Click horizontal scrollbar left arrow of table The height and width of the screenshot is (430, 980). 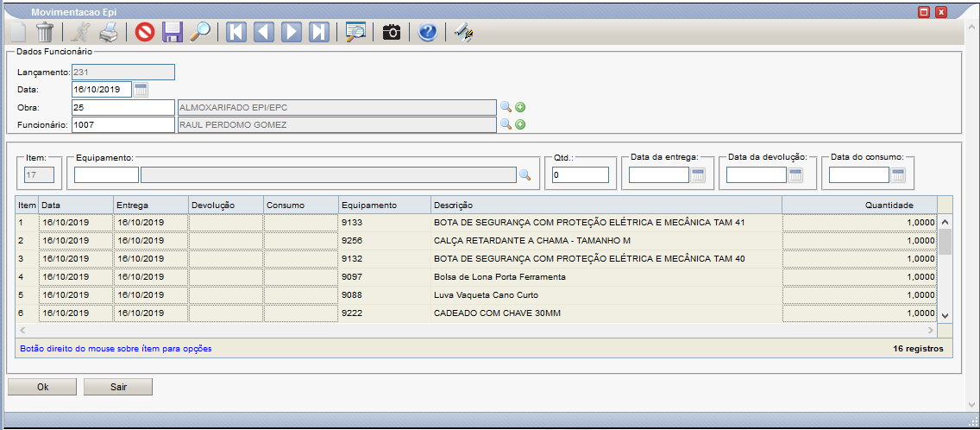click(22, 330)
